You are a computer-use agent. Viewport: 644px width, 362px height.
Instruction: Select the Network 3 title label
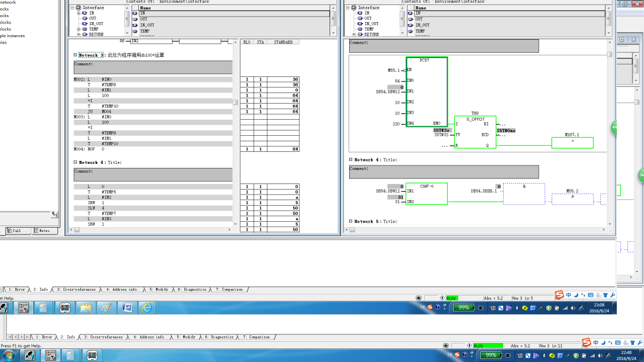pyautogui.click(x=91, y=55)
